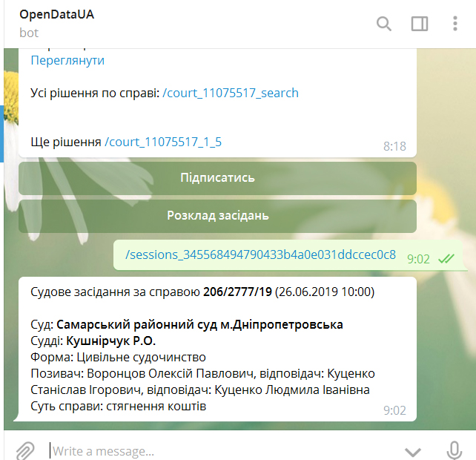Click the double check mark read receipt

point(446,258)
